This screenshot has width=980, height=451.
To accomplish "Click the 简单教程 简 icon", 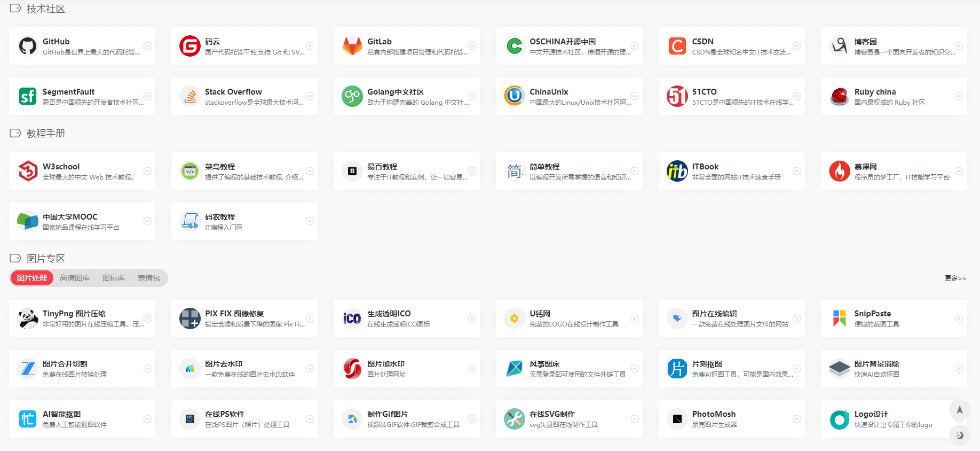I will (515, 172).
